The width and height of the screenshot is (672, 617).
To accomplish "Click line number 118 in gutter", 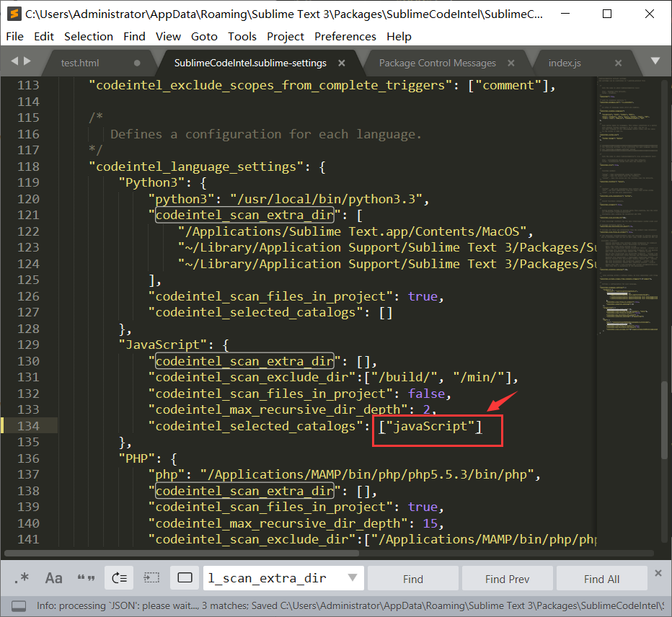I will click(x=28, y=167).
